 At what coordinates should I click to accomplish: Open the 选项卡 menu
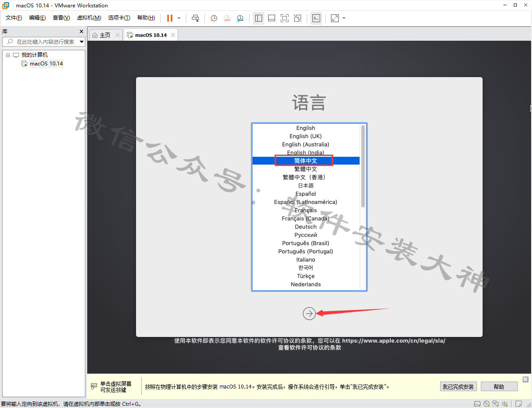click(119, 18)
